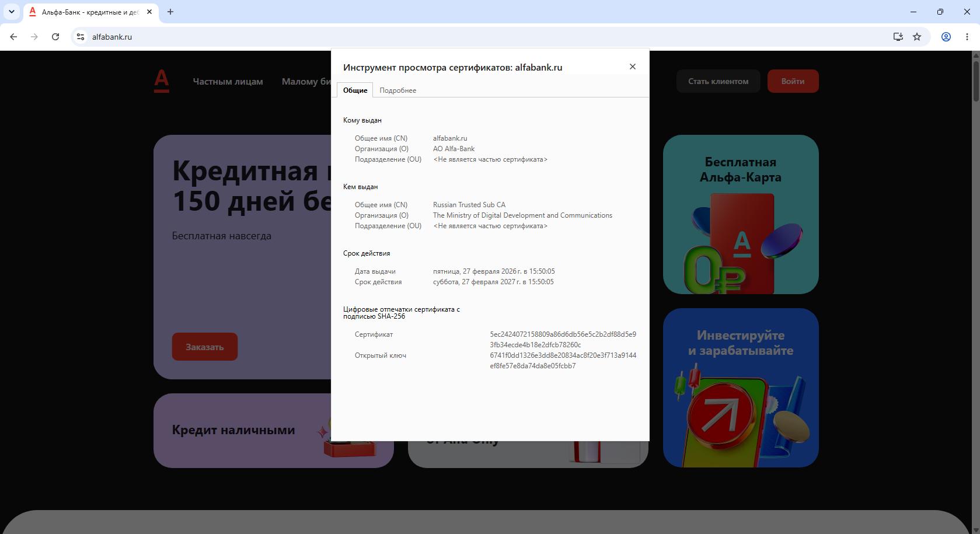Select the Ministry of Digital Development text
Viewport: 980px width, 534px height.
click(522, 215)
